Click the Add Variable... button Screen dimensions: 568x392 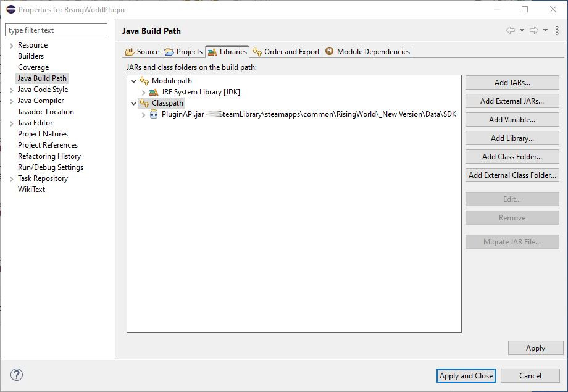point(512,120)
